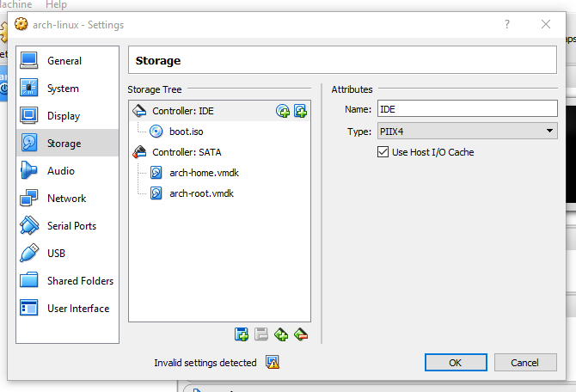This screenshot has width=576, height=392.
Task: Switch to Display settings
Action: pyautogui.click(x=68, y=116)
